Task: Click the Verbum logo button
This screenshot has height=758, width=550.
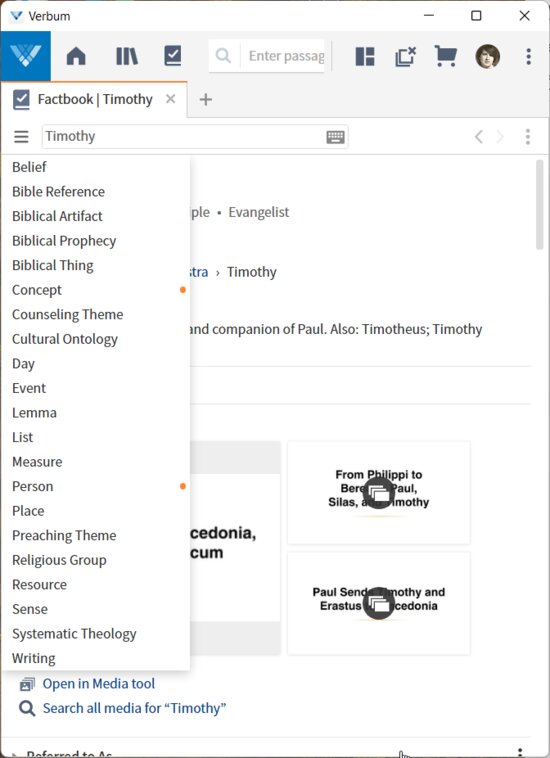Action: pos(26,56)
